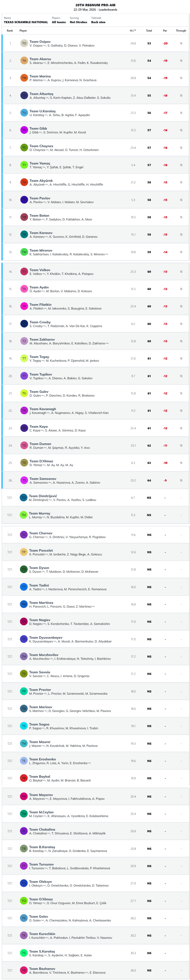Screen dimensions: 190x980
Task: Click the avatar beside Team Gibb
Action: tap(24, 130)
